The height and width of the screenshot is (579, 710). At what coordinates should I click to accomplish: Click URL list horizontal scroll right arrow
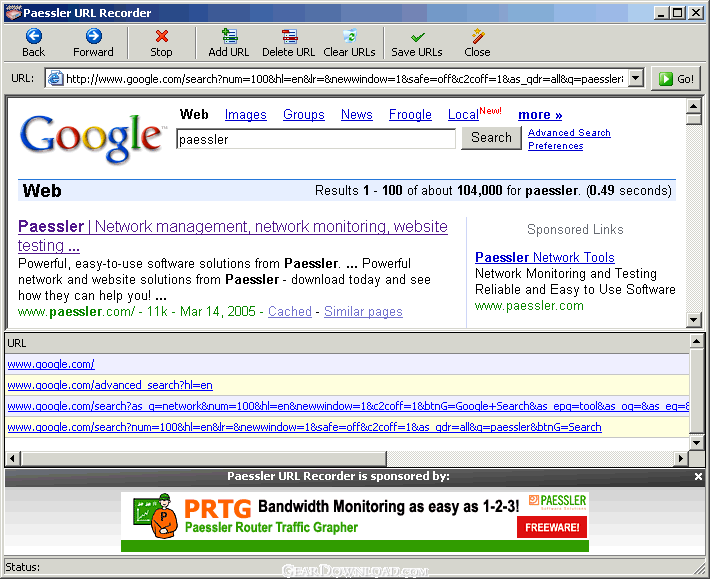coord(681,459)
